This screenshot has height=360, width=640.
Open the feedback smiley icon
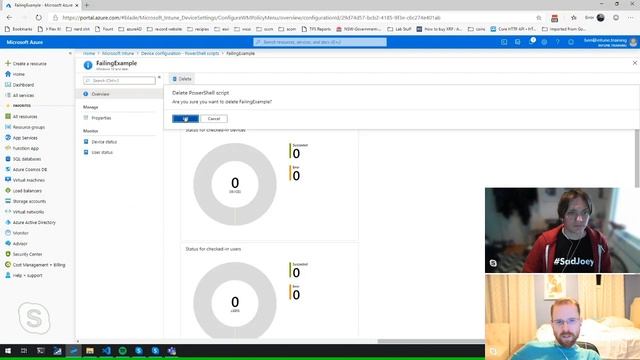tap(571, 42)
